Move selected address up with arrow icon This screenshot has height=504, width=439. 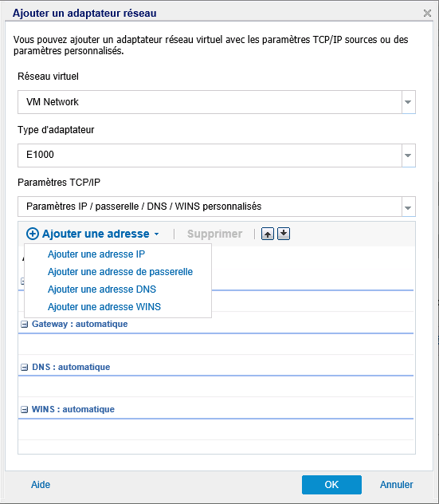pyautogui.click(x=268, y=234)
